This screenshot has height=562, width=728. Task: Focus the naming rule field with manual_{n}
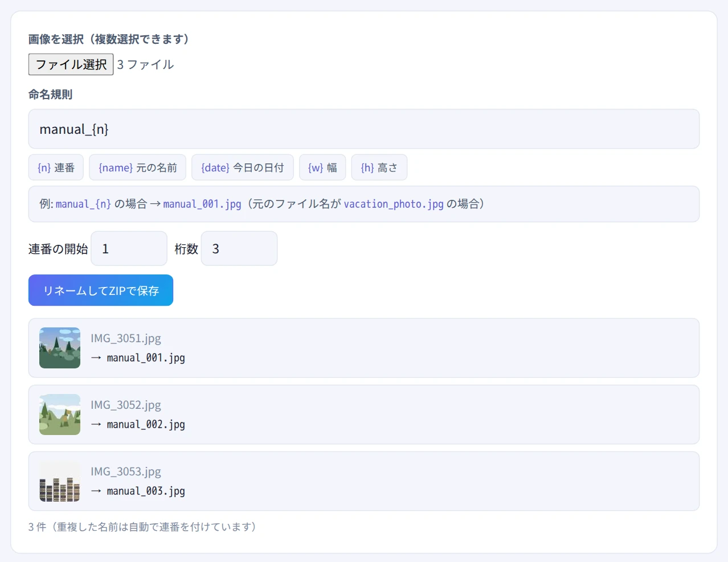(x=364, y=129)
